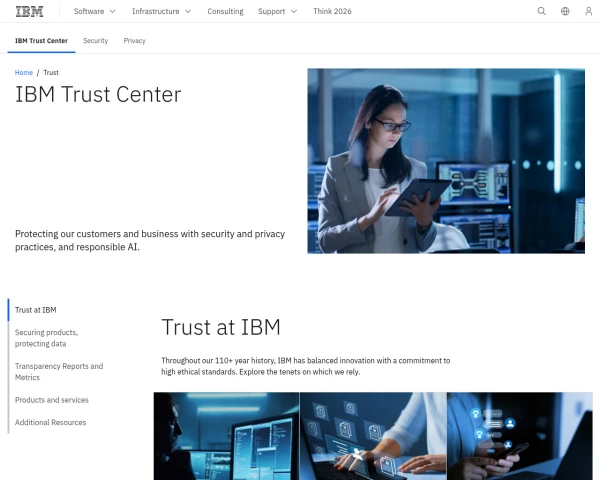Screen dimensions: 600x480
Task: Click hero image of woman with tablet
Action: coord(446,161)
